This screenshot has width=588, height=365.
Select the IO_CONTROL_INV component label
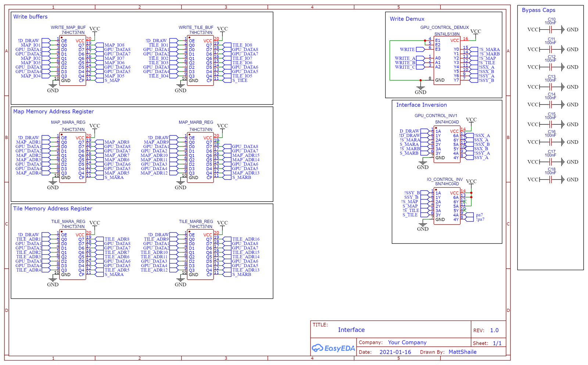[445, 180]
